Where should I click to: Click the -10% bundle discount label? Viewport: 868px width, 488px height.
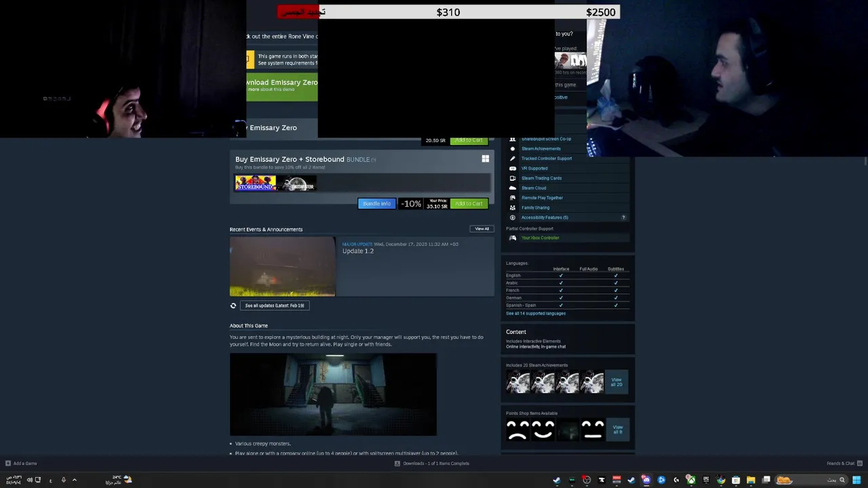coord(410,203)
